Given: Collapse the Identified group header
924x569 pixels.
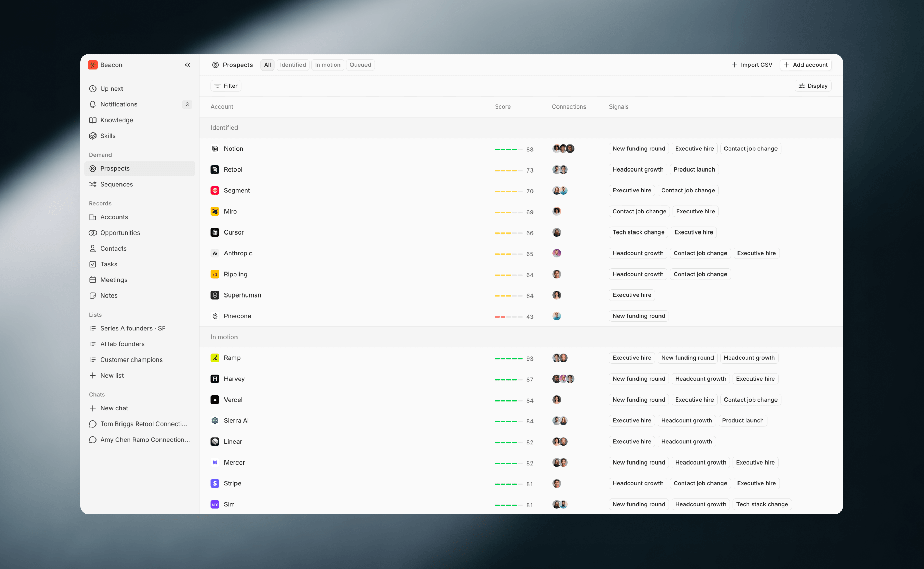Looking at the screenshot, I should tap(224, 128).
